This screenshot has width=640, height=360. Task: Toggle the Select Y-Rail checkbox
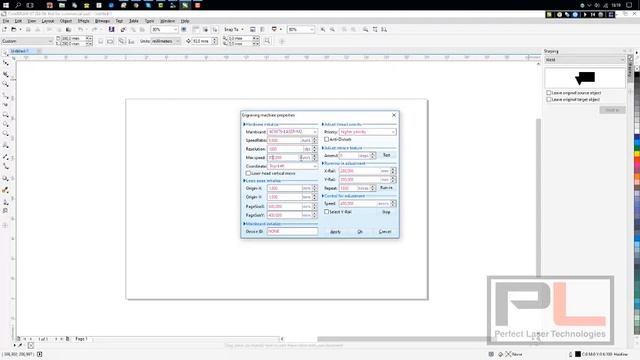coord(327,212)
